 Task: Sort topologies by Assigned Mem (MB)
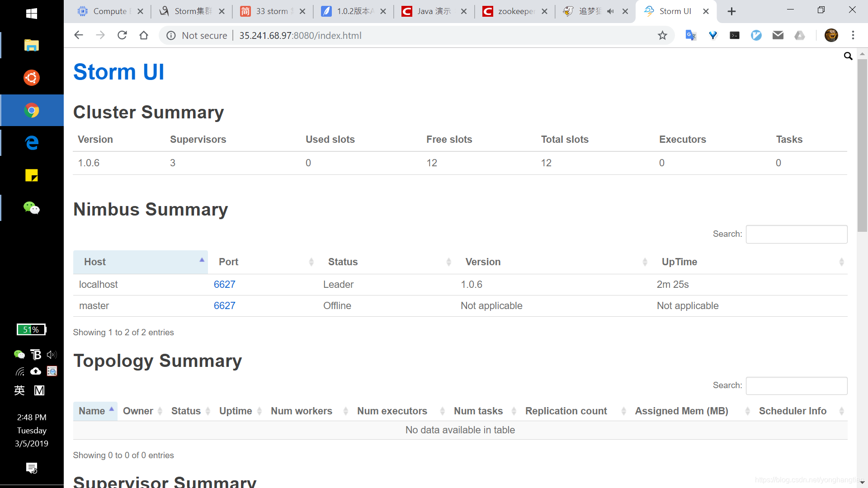click(692, 411)
